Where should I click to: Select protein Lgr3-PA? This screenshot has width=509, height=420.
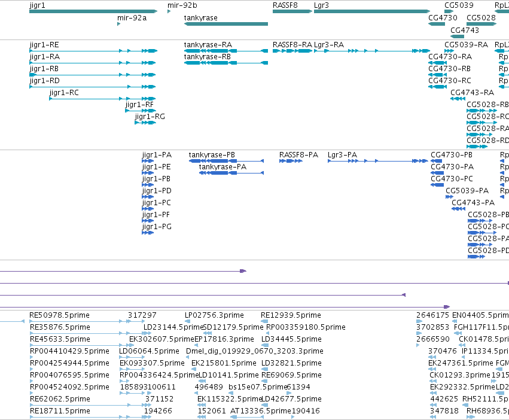click(x=378, y=161)
